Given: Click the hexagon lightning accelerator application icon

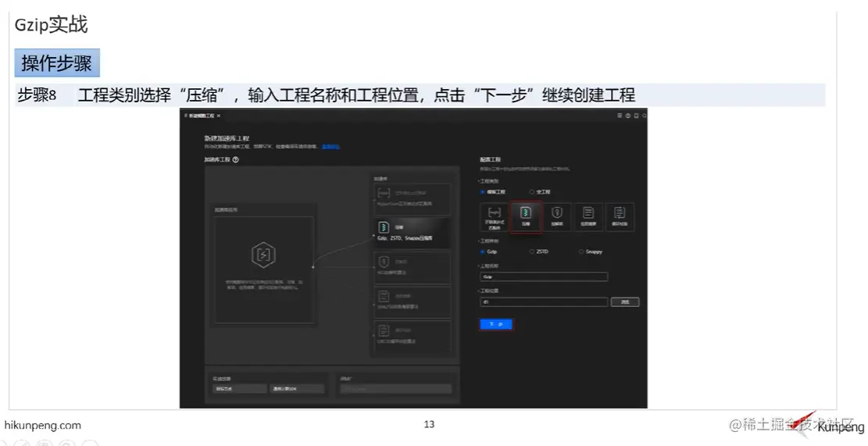Looking at the screenshot, I should 263,255.
